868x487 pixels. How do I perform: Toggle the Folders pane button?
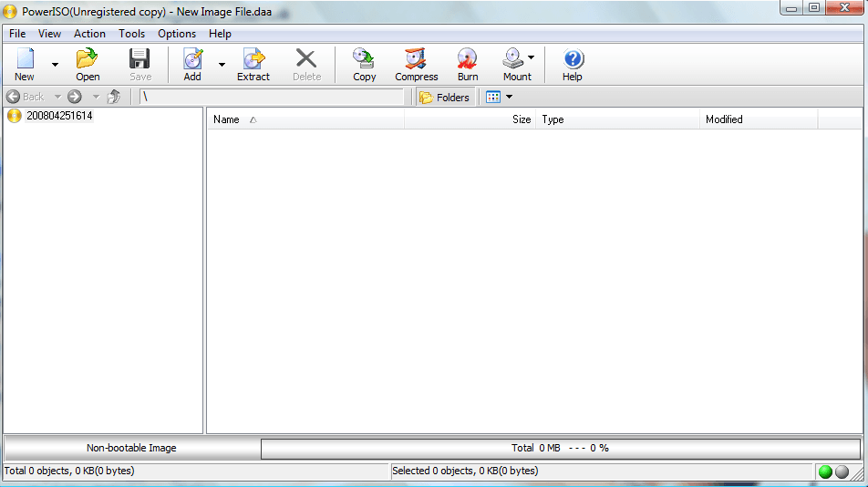445,98
